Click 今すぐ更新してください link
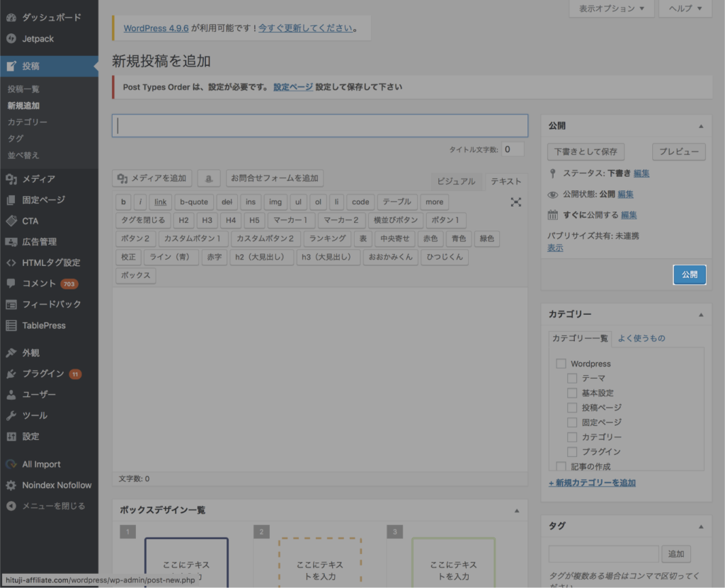Viewport: 725px width, 588px height. (305, 28)
